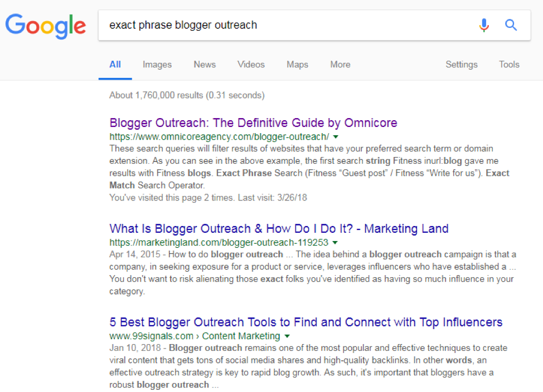
Task: Switch to the Images tab
Action: (x=157, y=65)
